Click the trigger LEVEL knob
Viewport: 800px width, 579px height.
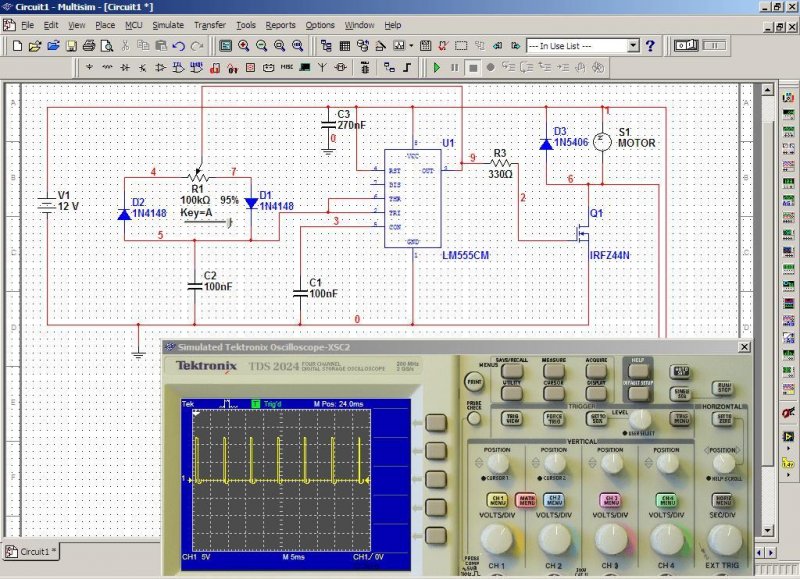point(640,420)
